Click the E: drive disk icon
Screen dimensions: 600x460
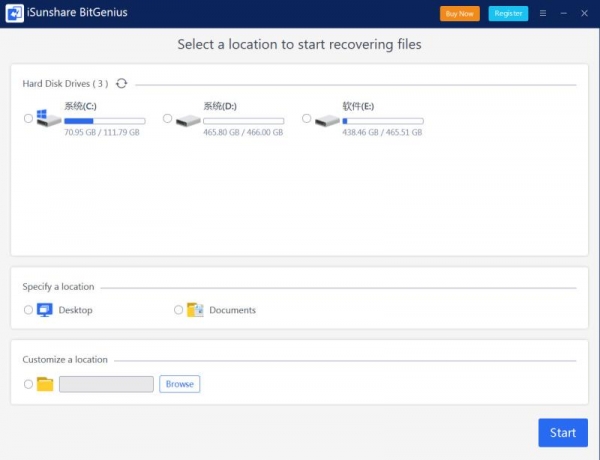(x=327, y=120)
